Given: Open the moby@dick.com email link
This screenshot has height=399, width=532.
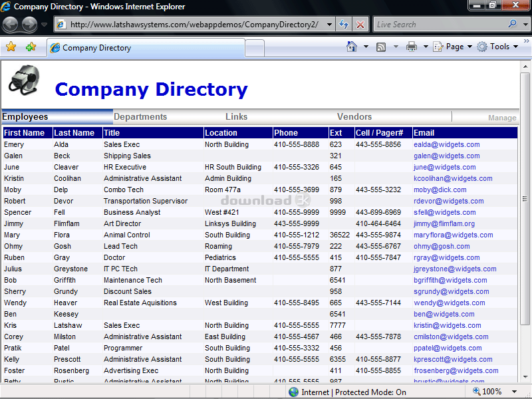Looking at the screenshot, I should 440,190.
